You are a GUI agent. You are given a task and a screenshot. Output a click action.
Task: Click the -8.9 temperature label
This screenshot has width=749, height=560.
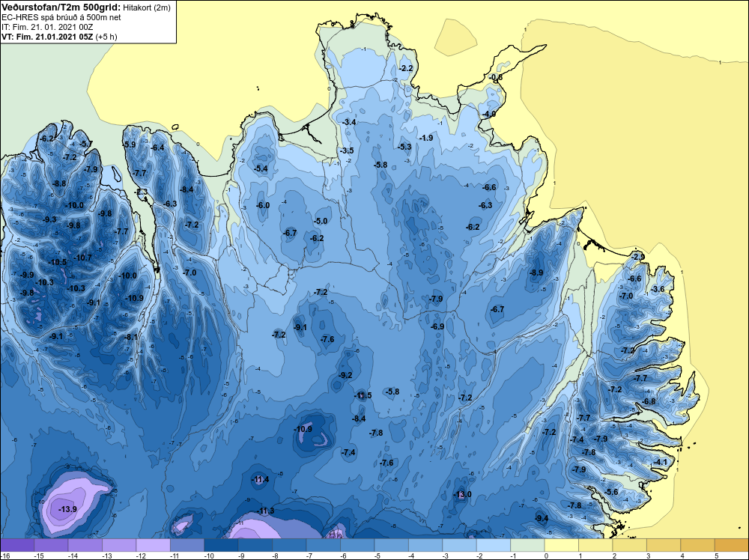(x=536, y=273)
